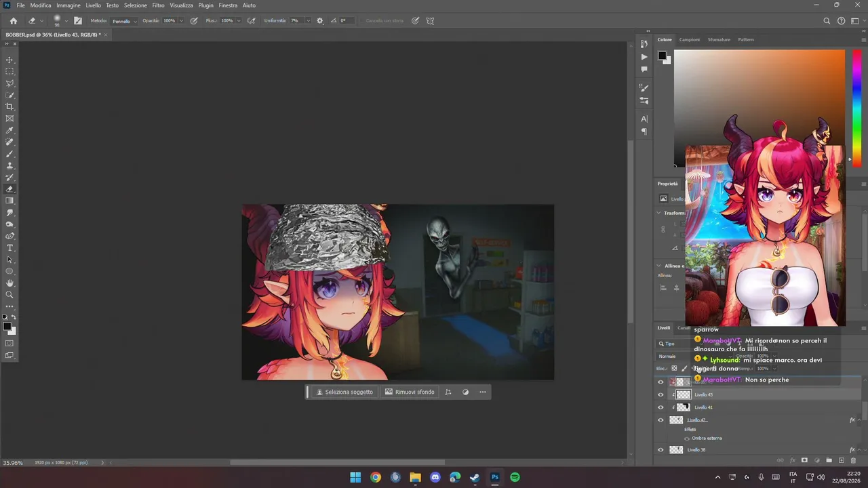
Task: Hide the Livello 38 layer
Action: pos(661,449)
